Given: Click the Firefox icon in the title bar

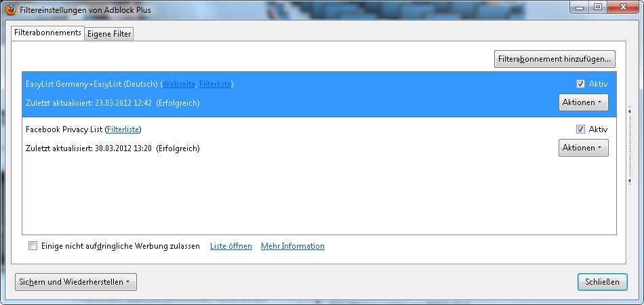Looking at the screenshot, I should point(11,10).
